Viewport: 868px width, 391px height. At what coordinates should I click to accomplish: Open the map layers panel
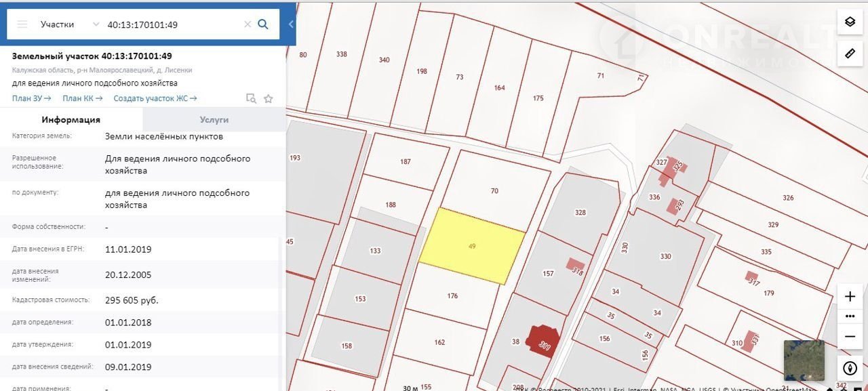[850, 22]
